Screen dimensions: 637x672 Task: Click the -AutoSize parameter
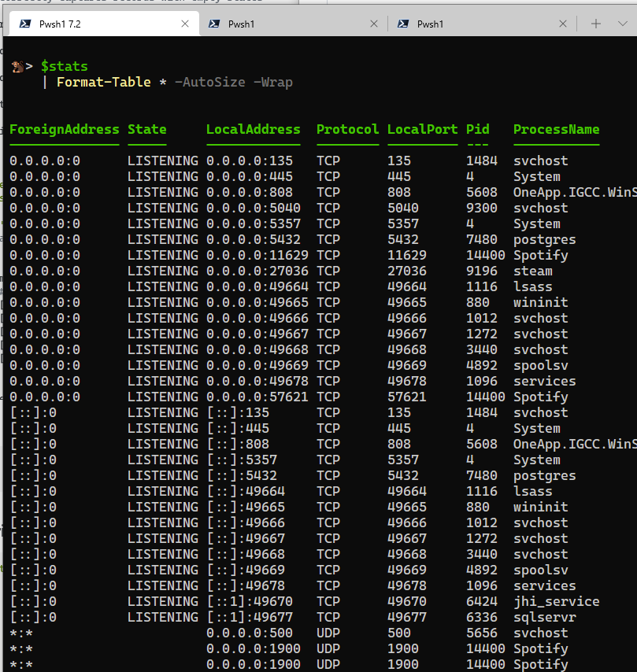[x=209, y=83]
